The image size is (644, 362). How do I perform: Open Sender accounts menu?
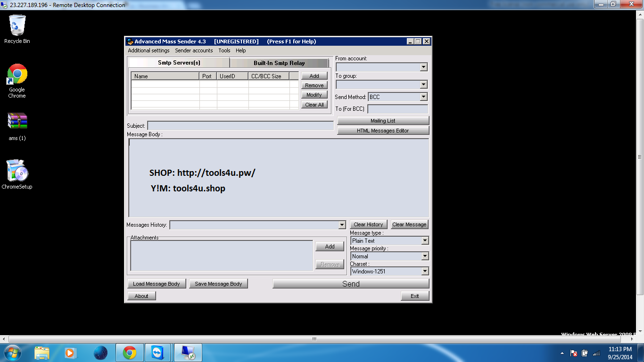point(194,50)
